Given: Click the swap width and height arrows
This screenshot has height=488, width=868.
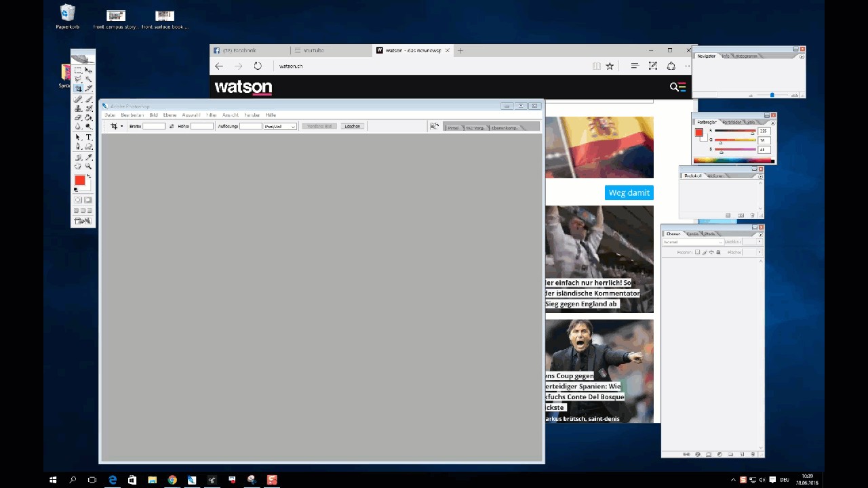Looking at the screenshot, I should tap(172, 126).
